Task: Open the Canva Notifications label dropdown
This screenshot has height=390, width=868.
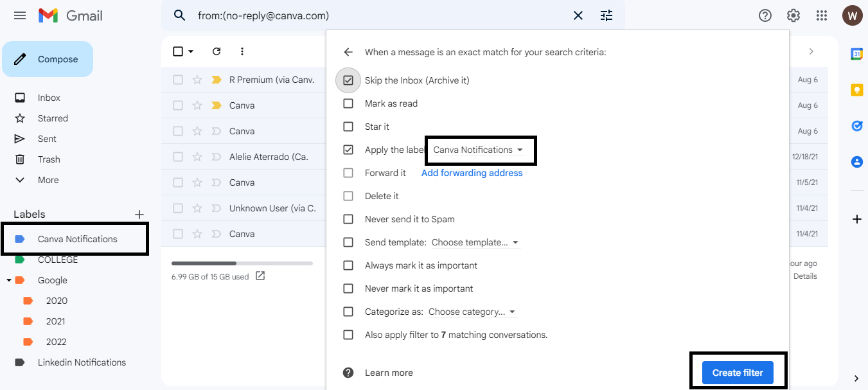Action: tap(478, 150)
